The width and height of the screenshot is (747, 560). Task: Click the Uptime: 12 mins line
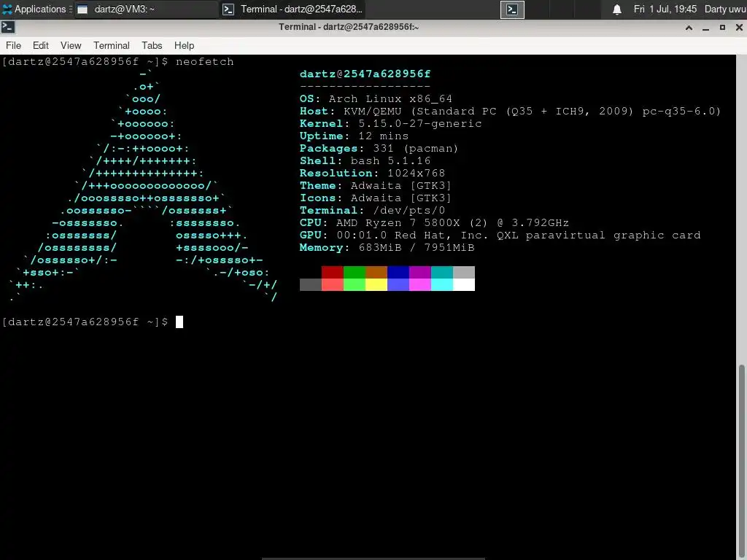(354, 136)
